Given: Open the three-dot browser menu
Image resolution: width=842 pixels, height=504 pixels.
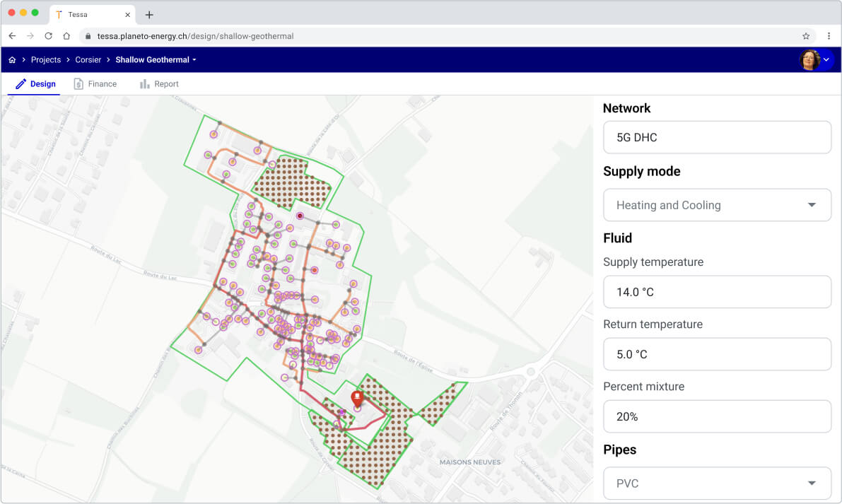Looking at the screenshot, I should point(829,35).
